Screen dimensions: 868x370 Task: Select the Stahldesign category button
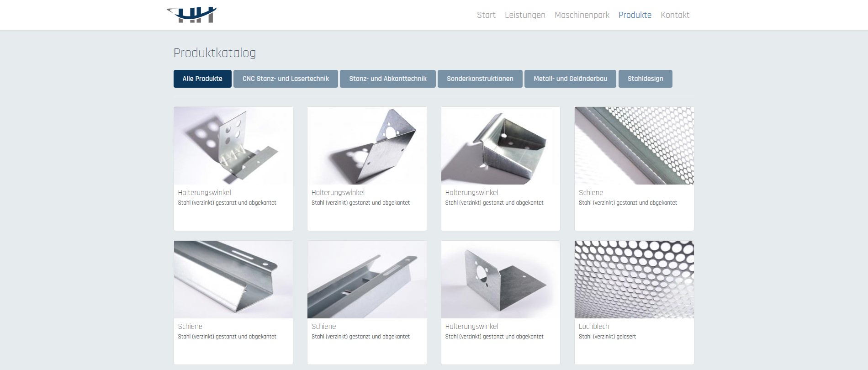point(646,79)
